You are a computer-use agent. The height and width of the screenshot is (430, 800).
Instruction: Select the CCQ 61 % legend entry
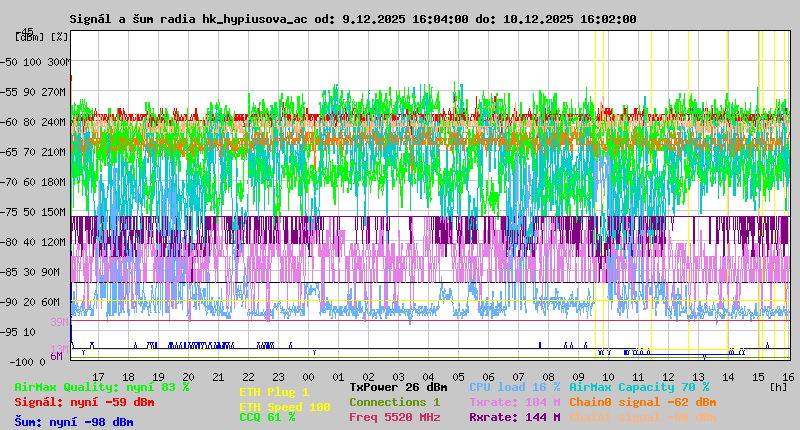[x=267, y=418]
